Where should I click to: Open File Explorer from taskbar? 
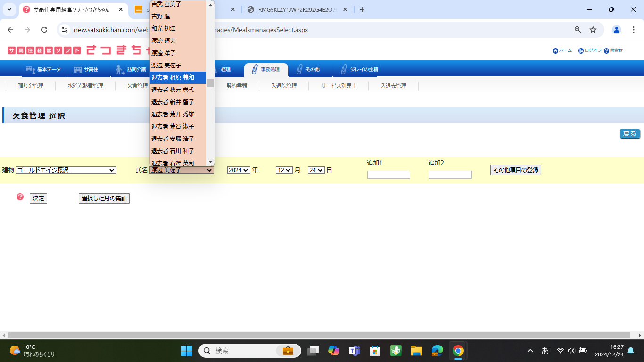416,351
